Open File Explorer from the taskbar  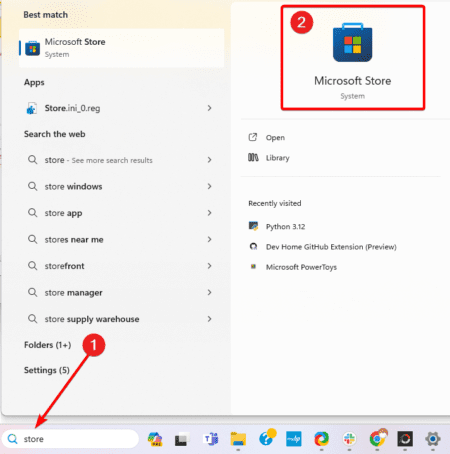(x=238, y=439)
